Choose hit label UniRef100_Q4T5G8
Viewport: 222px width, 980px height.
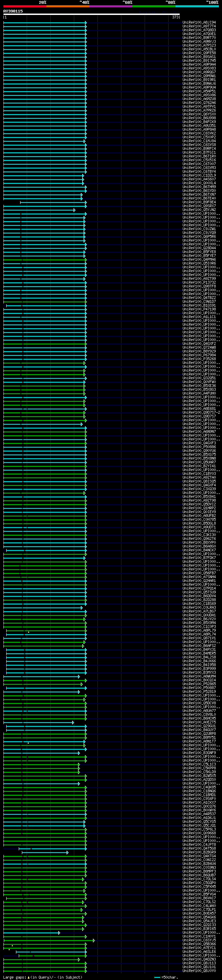coord(199,848)
